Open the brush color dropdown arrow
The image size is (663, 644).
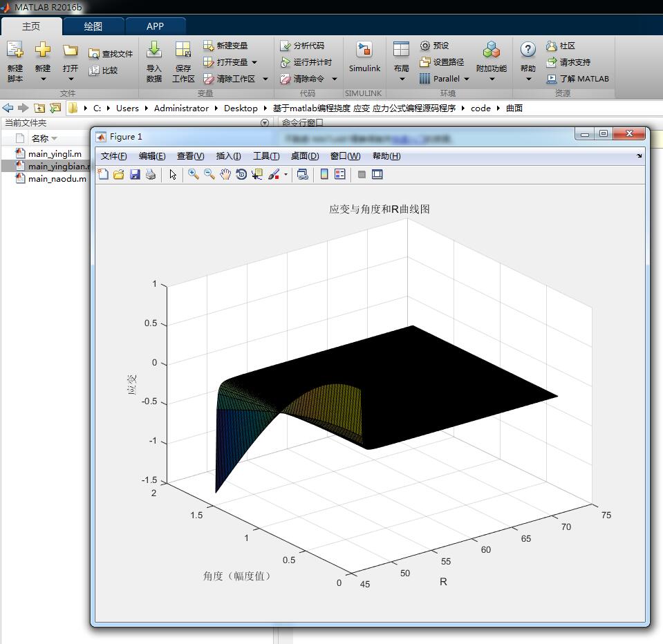[x=286, y=175]
